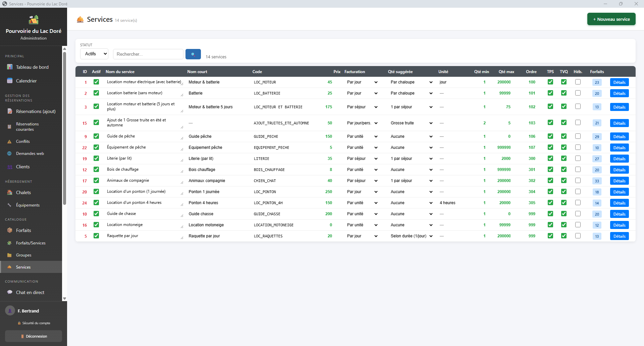
Task: Click the search magnifier button
Action: pos(193,54)
